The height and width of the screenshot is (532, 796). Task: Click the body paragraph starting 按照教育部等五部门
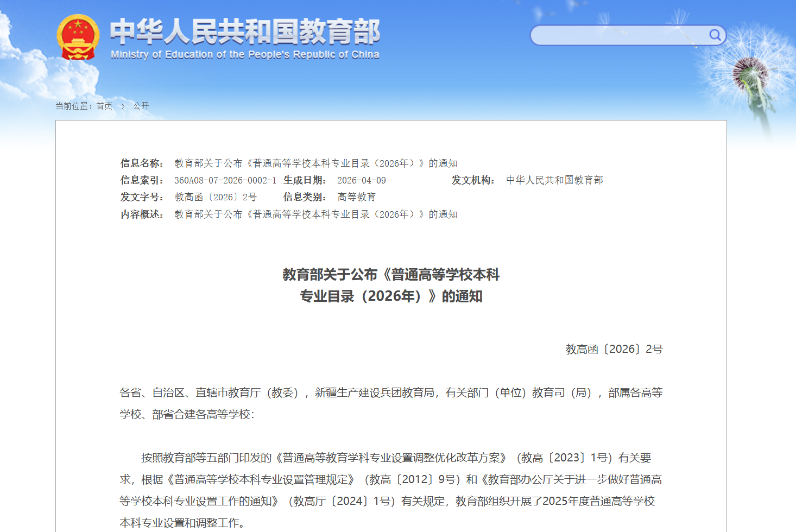tap(391, 490)
